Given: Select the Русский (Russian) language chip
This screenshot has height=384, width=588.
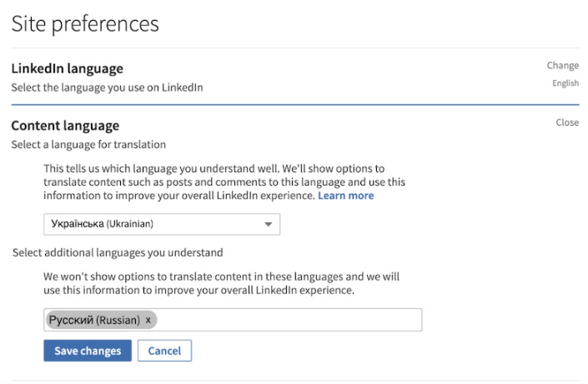Looking at the screenshot, I should 101,321.
